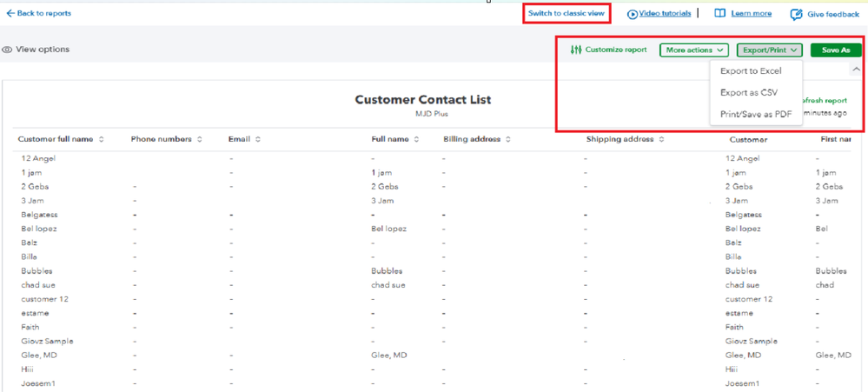Open the More actions dropdown

pyautogui.click(x=693, y=50)
